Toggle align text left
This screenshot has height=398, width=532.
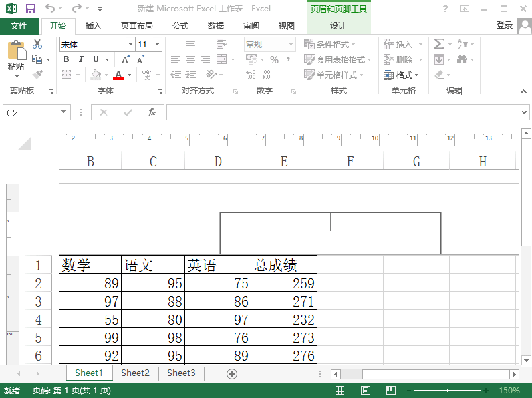click(176, 59)
